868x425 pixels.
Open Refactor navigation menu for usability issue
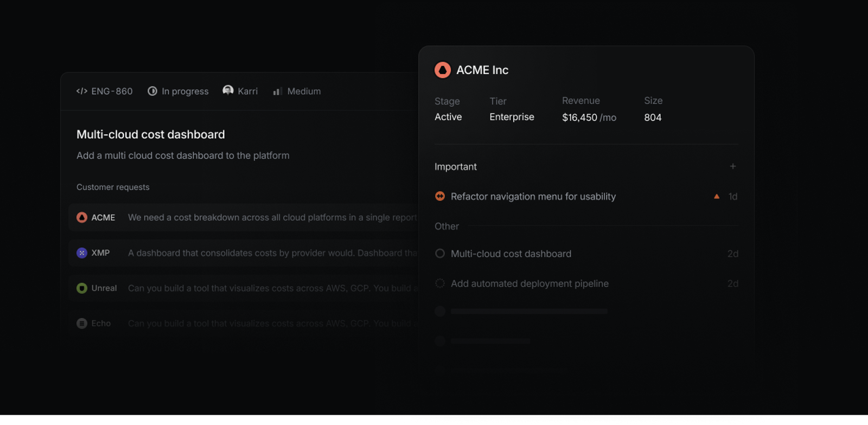coord(533,196)
